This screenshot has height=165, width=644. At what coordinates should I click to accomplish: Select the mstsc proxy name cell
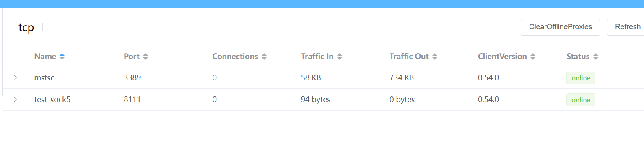(44, 78)
